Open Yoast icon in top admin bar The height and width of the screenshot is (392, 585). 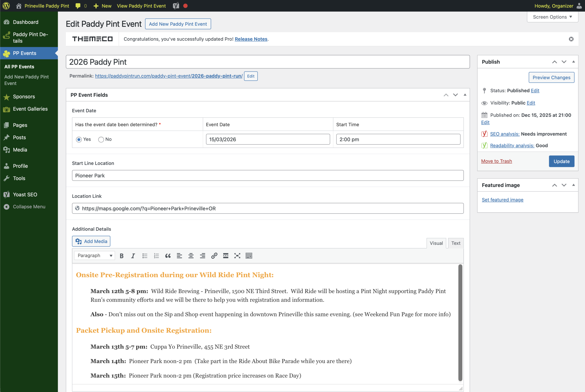pos(176,6)
